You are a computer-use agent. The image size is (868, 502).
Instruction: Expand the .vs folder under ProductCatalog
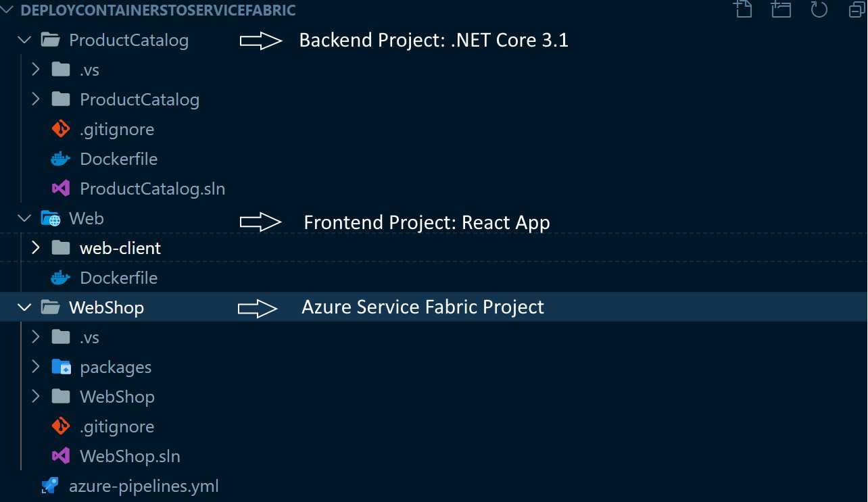tap(36, 69)
